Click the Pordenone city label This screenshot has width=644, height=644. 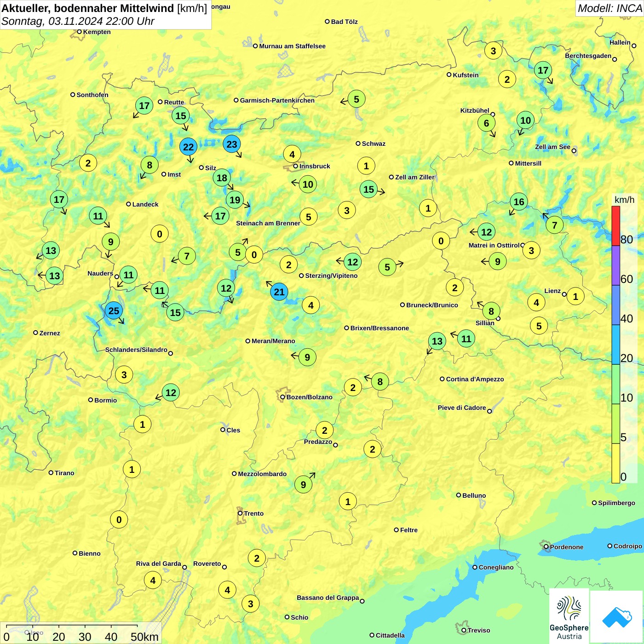point(567,547)
